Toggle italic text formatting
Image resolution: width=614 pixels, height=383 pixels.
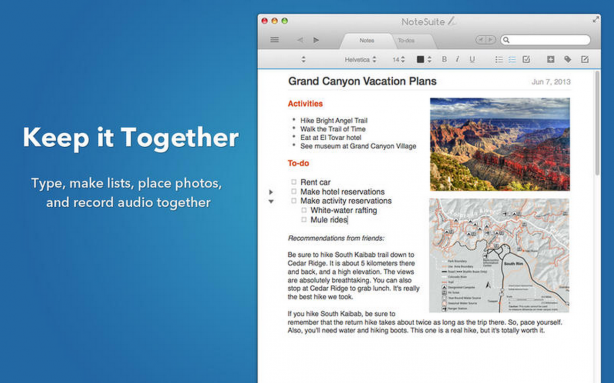(457, 59)
